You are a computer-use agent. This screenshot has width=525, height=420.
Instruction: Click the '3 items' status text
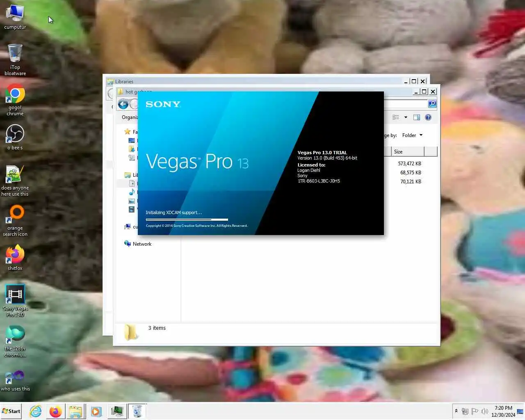(157, 328)
